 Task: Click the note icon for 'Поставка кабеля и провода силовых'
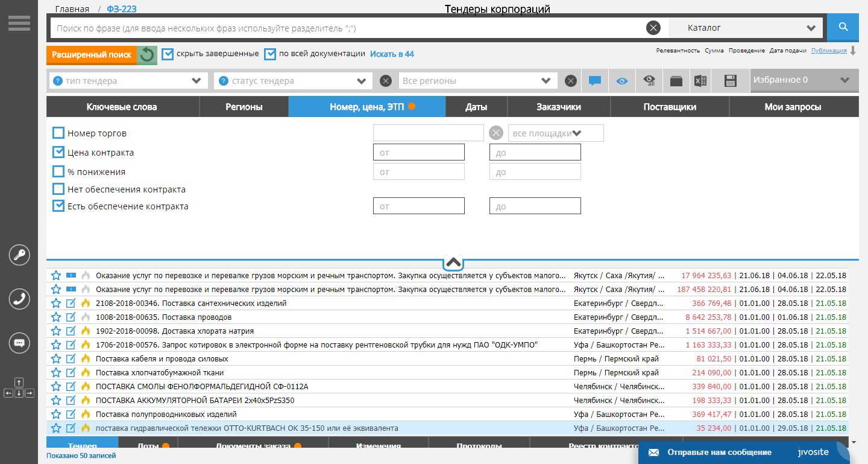point(71,358)
